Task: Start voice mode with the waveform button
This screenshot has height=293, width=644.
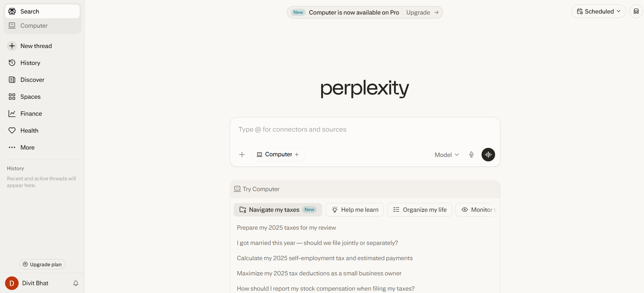Action: (x=488, y=154)
